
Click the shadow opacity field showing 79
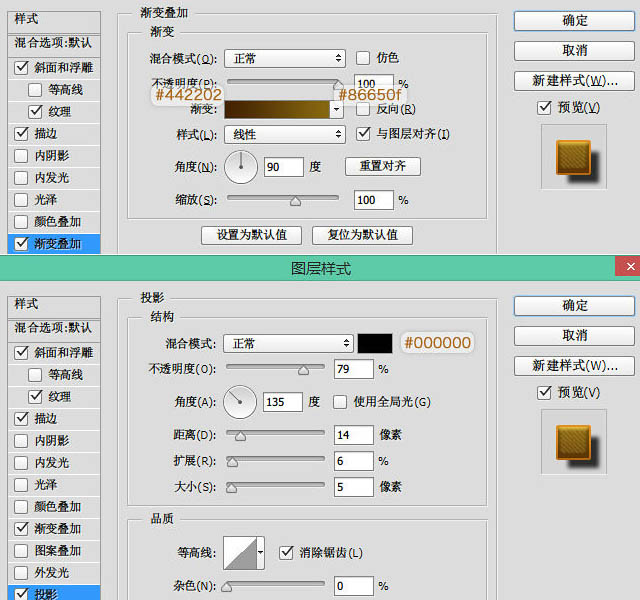pyautogui.click(x=353, y=369)
